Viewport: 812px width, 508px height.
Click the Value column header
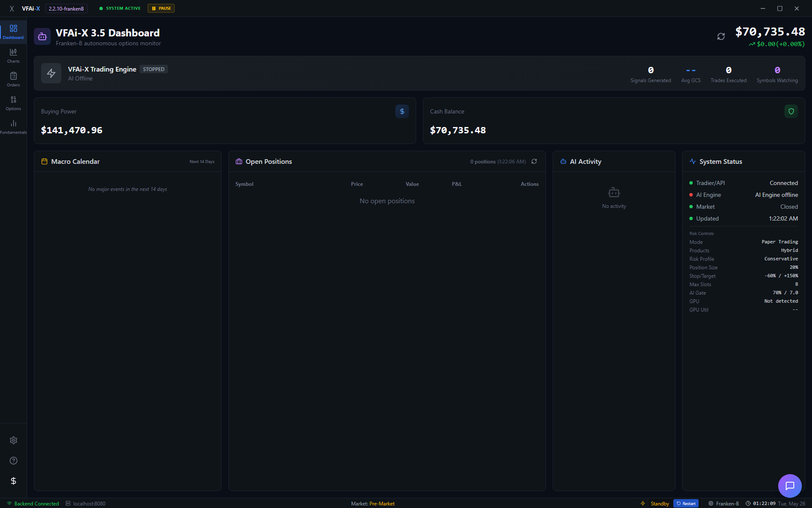click(x=412, y=184)
